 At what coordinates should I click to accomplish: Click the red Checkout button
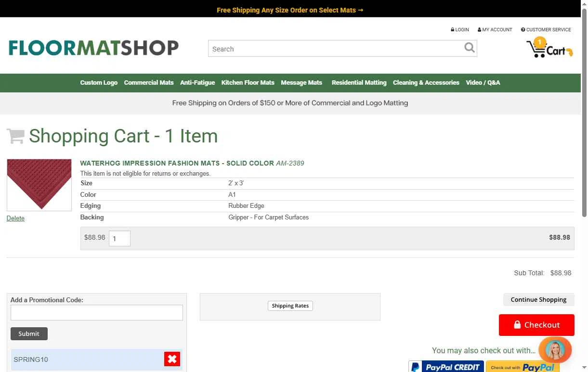coord(536,325)
